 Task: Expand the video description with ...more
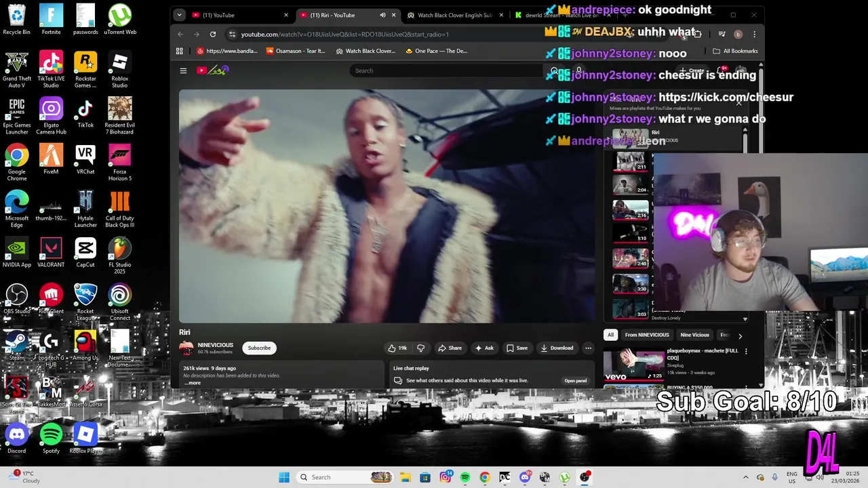tap(193, 383)
